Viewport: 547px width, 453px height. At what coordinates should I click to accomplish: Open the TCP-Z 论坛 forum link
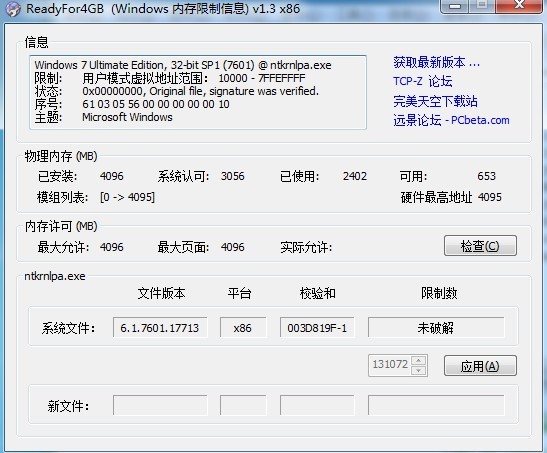pos(422,82)
